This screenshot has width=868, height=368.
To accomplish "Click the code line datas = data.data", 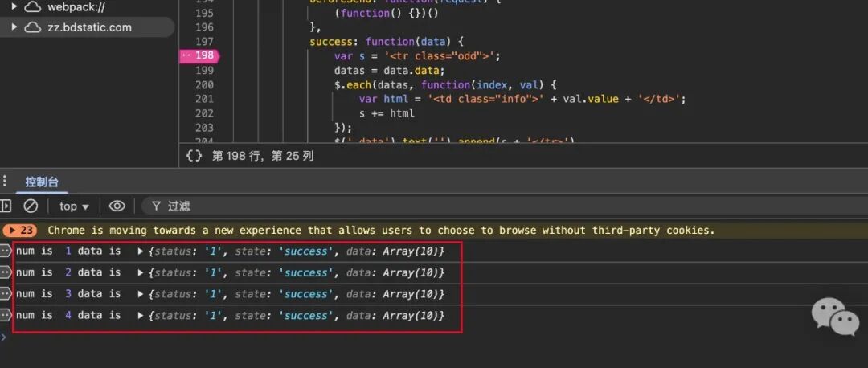I will tap(389, 70).
